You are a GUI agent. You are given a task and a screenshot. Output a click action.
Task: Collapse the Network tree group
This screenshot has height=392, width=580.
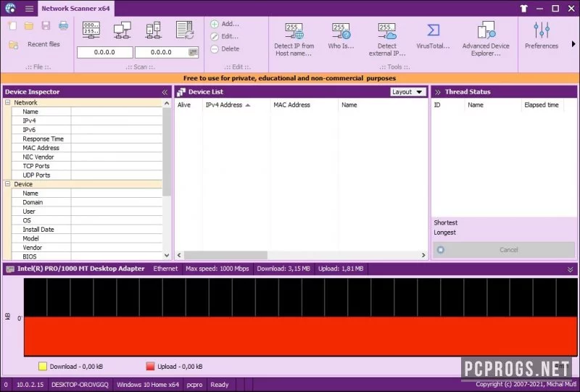click(7, 102)
